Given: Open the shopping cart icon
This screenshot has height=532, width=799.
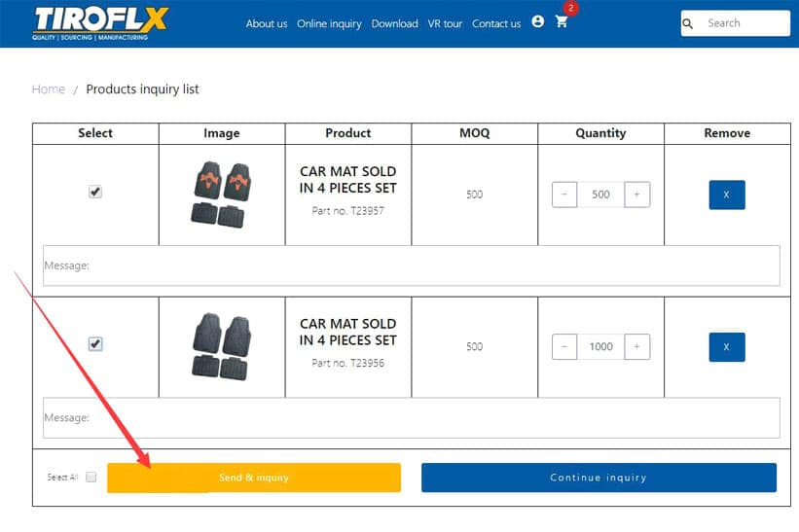Looking at the screenshot, I should [562, 21].
